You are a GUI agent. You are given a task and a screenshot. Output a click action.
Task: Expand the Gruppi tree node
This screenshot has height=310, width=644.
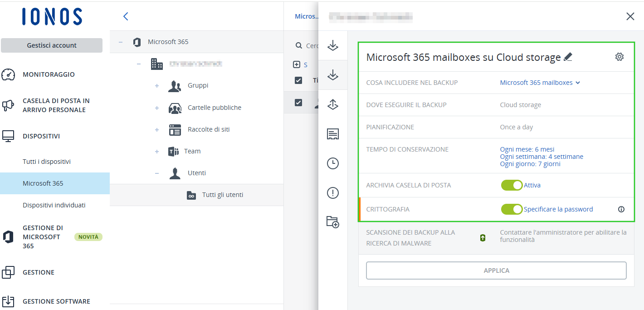(x=157, y=85)
